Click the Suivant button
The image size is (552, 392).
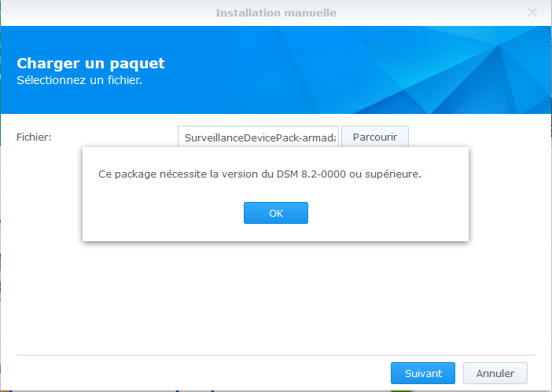pyautogui.click(x=423, y=373)
